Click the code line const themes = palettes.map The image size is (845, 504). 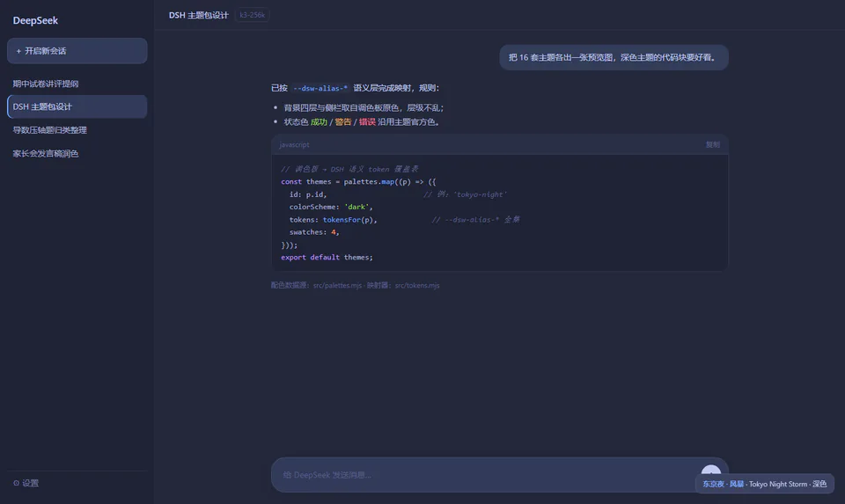[358, 181]
